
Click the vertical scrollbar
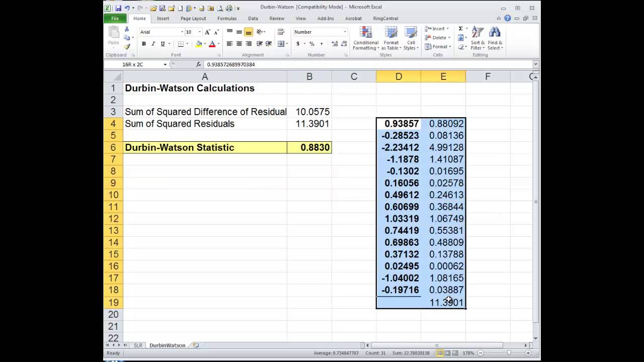(536, 201)
